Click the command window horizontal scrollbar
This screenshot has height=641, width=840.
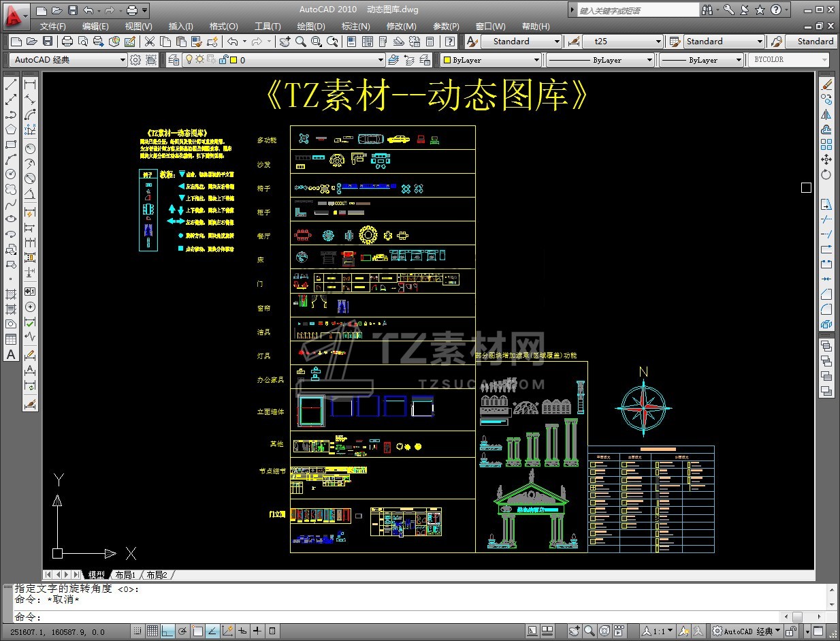tap(803, 616)
